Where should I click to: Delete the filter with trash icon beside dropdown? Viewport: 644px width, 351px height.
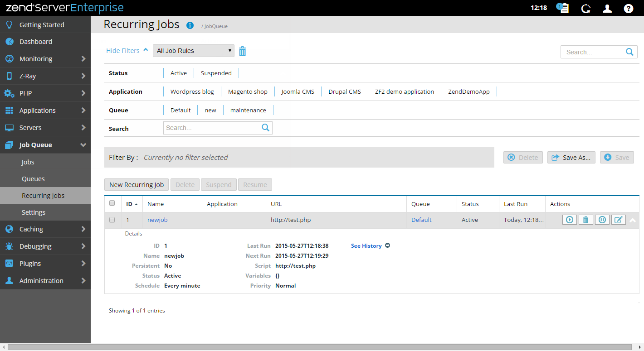(x=243, y=51)
